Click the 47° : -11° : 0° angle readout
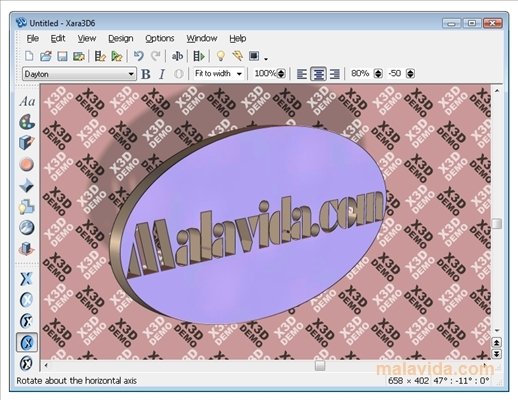The image size is (518, 400). click(461, 380)
